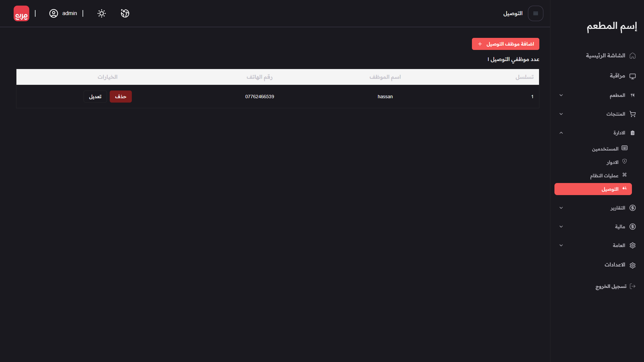Screen dimensions: 644x362
Task: Click اضافة موظف التوصيل button
Action: 505,44
